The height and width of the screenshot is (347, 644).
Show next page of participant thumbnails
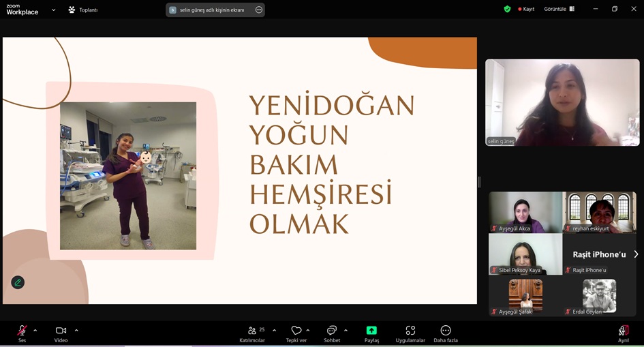click(x=636, y=254)
